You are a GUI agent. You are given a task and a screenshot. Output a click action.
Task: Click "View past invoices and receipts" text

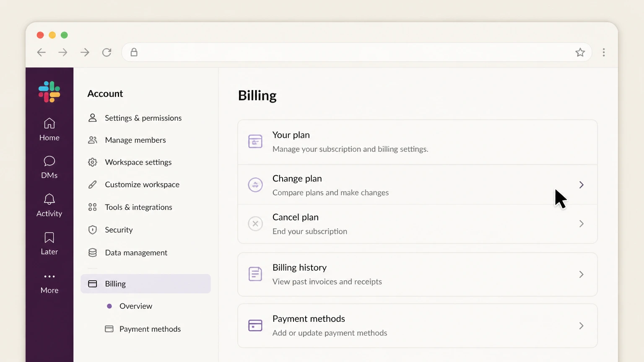(x=327, y=282)
